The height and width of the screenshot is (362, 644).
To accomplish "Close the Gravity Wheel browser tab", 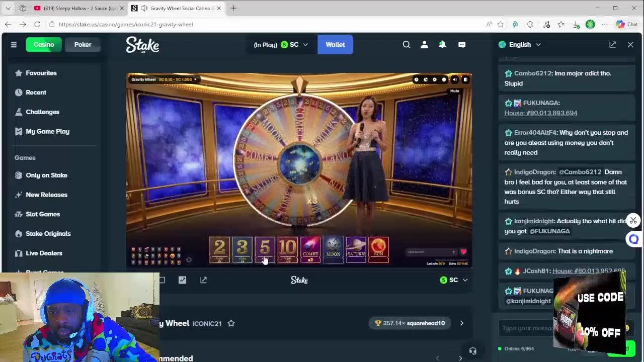I will tap(219, 8).
